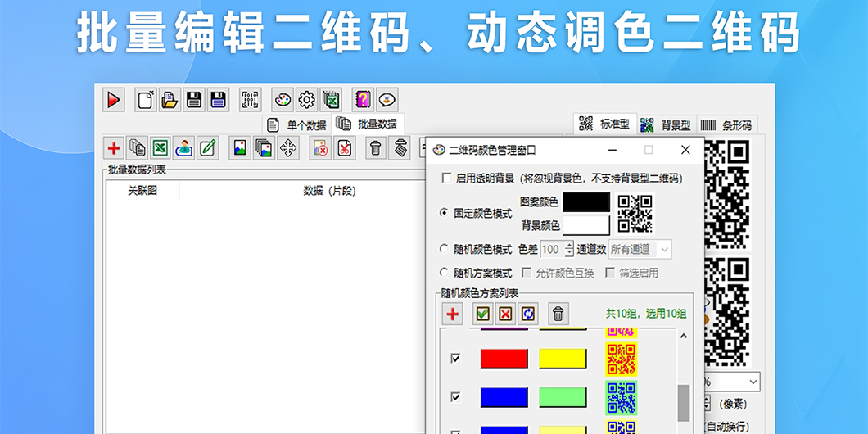Click the red-yellow QR preview thumbnail

pos(621,359)
